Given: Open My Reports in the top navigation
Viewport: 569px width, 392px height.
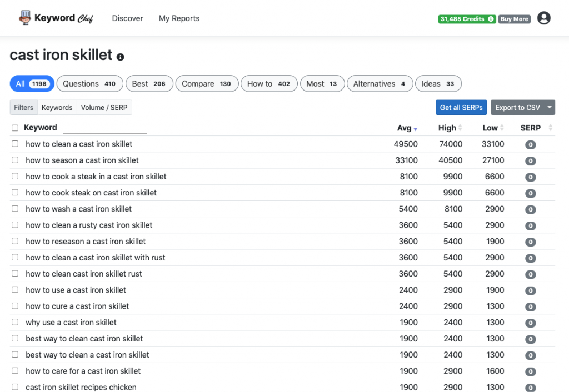Looking at the screenshot, I should (x=179, y=18).
